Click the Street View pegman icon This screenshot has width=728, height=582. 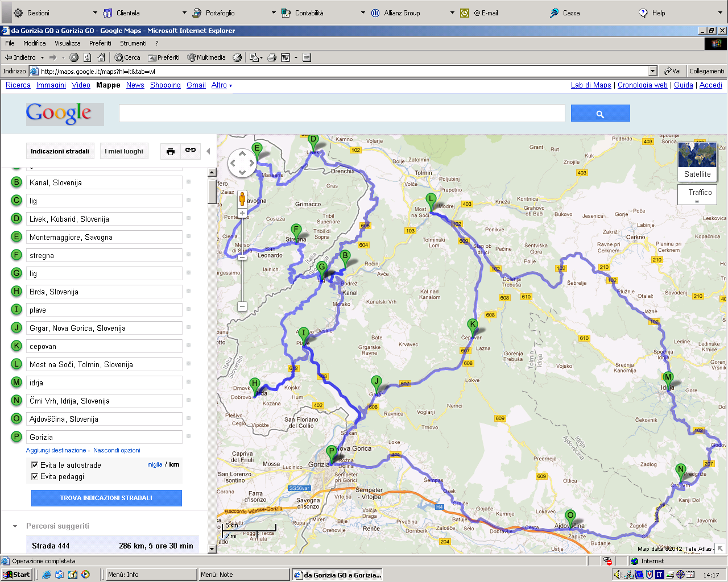(x=242, y=199)
